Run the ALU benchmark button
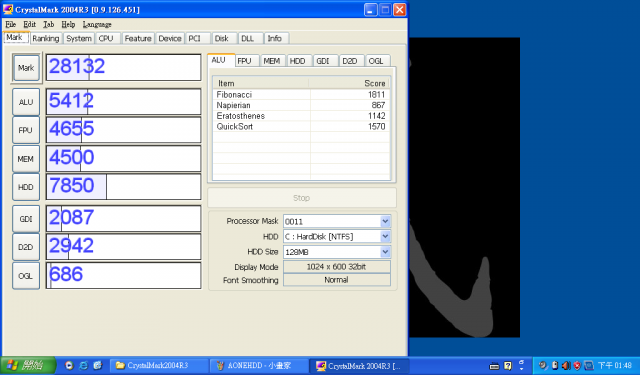This screenshot has width=640, height=375. [26, 102]
